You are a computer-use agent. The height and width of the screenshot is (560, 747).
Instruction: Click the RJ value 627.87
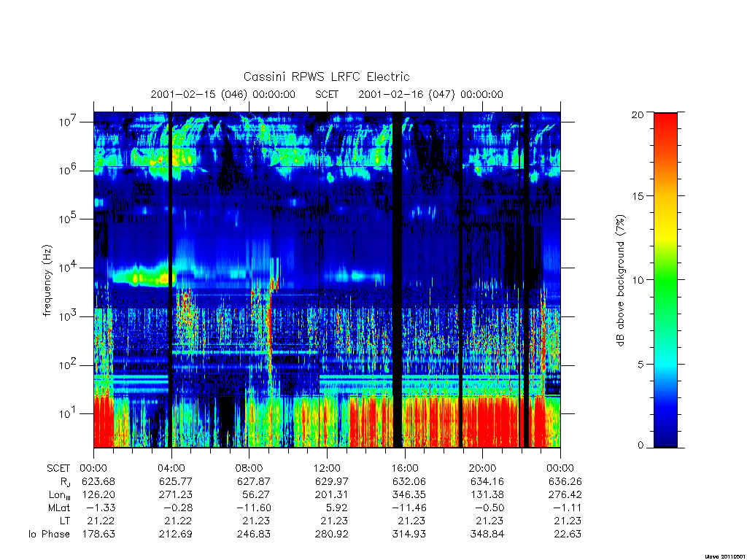point(253,481)
